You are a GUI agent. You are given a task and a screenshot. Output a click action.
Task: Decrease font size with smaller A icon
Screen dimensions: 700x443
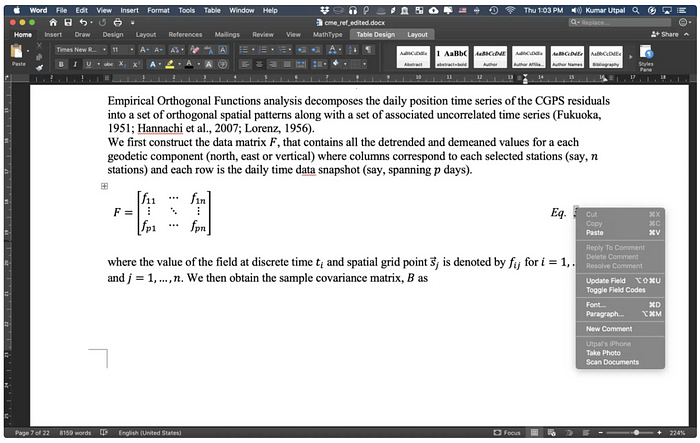tap(158, 50)
